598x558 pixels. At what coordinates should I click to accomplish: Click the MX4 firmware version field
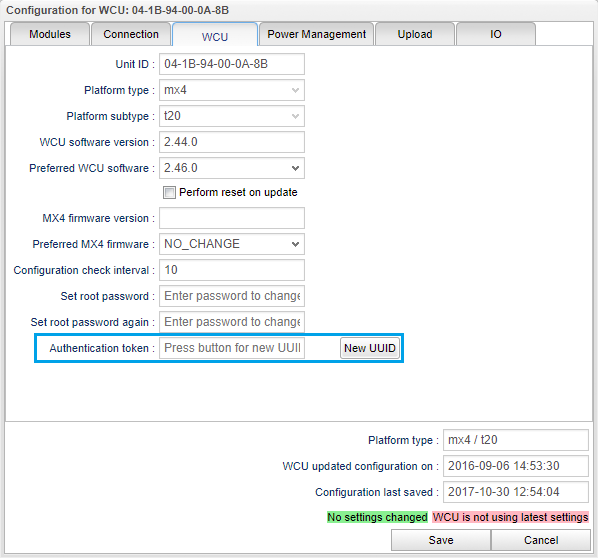232,218
